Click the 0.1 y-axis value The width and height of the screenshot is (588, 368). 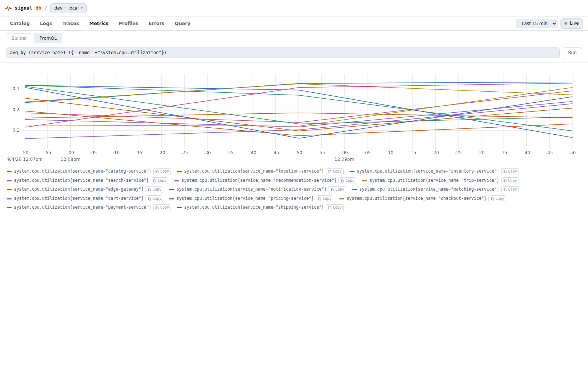point(16,130)
